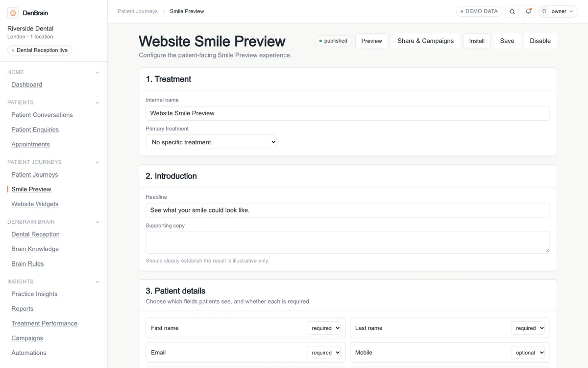The width and height of the screenshot is (588, 368).
Task: Collapse the HOME sidebar section
Action: (97, 73)
